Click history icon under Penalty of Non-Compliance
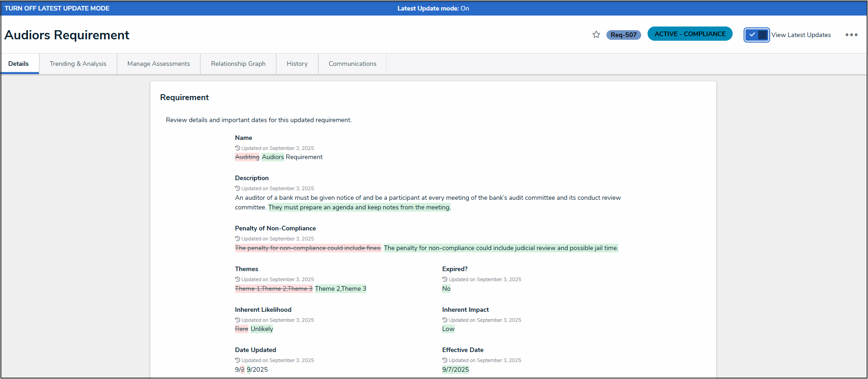This screenshot has height=379, width=868. coord(237,239)
